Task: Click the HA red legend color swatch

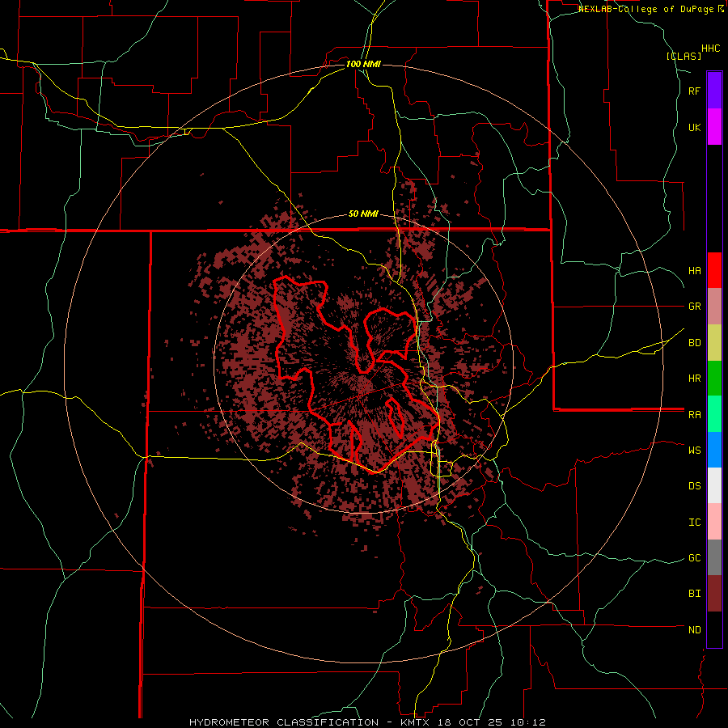Action: coord(714,270)
